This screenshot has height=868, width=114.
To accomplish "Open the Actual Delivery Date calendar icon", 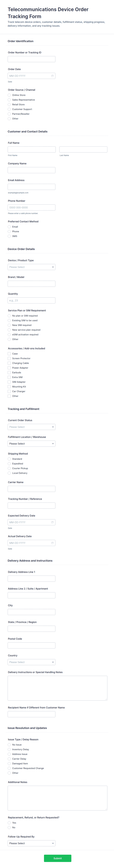I will [x=52, y=543].
